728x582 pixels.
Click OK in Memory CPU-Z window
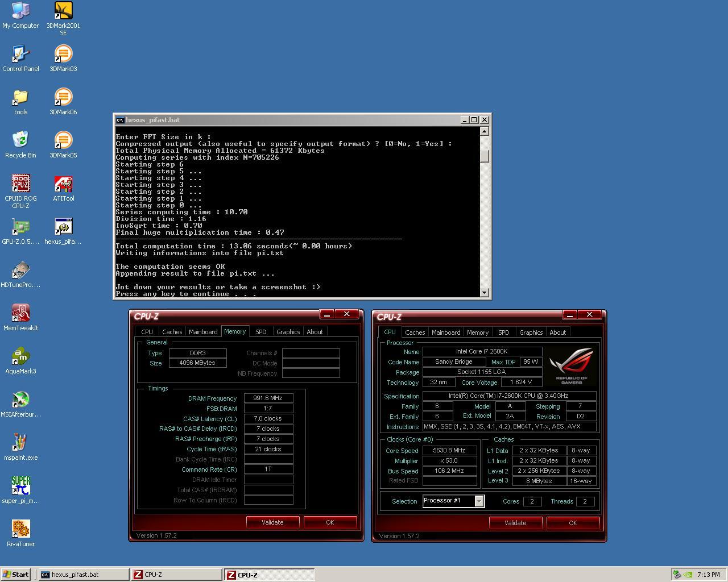coord(330,522)
